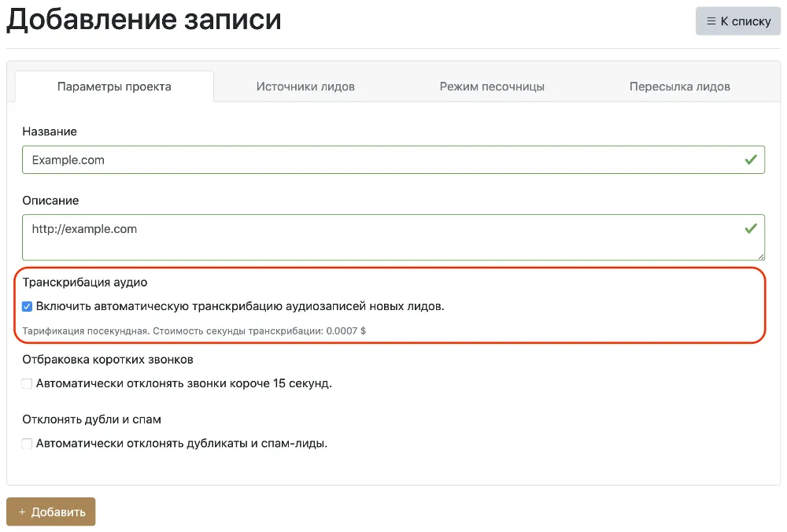Click green checkmark icon in Описание field
This screenshot has width=787, height=532.
(751, 229)
